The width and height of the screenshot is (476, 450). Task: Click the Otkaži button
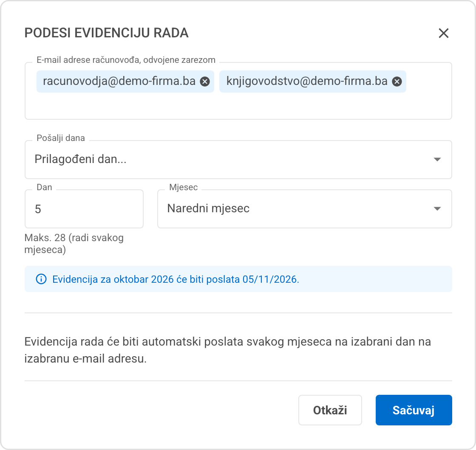coord(330,410)
